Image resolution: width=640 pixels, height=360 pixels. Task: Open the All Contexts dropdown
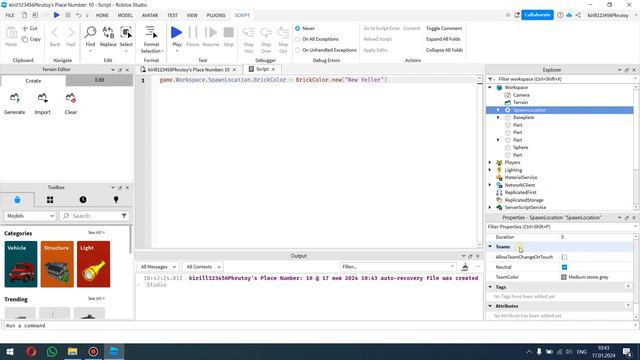click(x=203, y=267)
